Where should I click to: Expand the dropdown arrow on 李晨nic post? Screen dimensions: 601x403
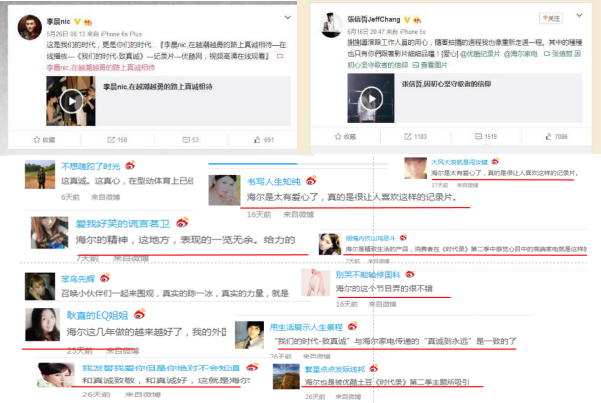coord(287,17)
